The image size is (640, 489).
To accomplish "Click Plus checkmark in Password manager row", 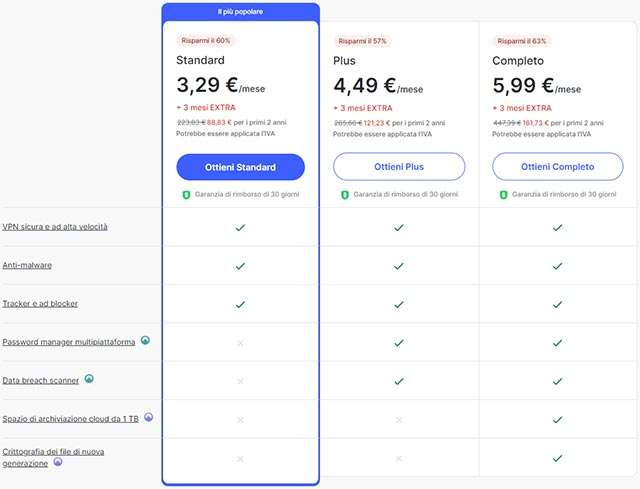I will pos(399,343).
